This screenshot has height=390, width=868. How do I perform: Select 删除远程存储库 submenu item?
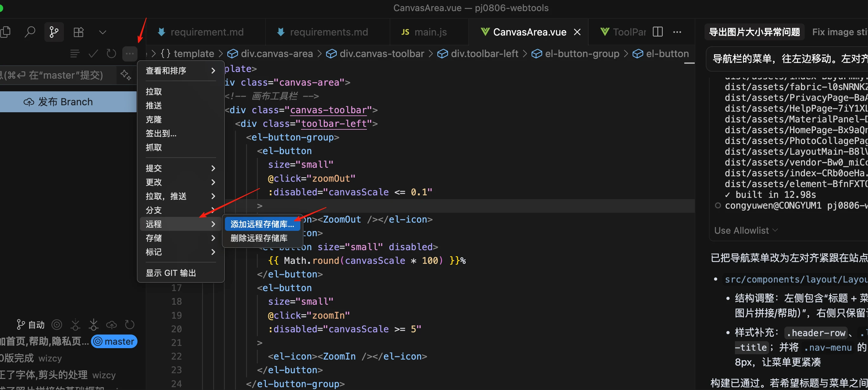262,238
